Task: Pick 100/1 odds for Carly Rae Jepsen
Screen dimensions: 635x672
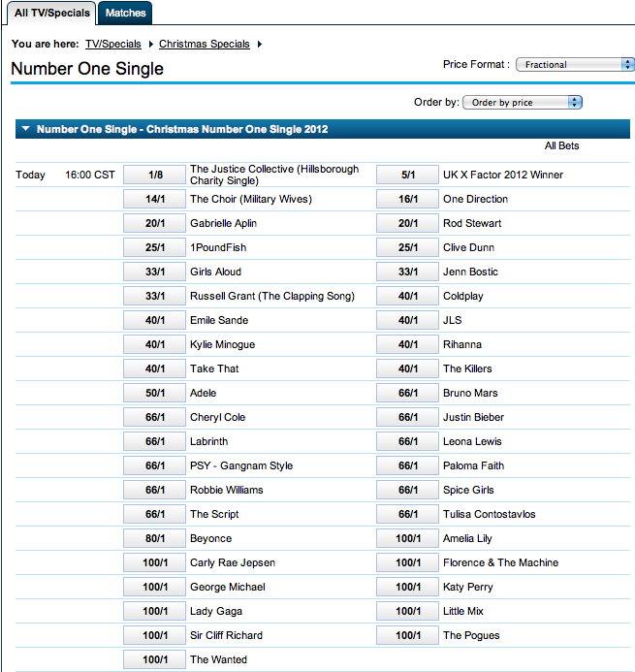Action: click(155, 562)
